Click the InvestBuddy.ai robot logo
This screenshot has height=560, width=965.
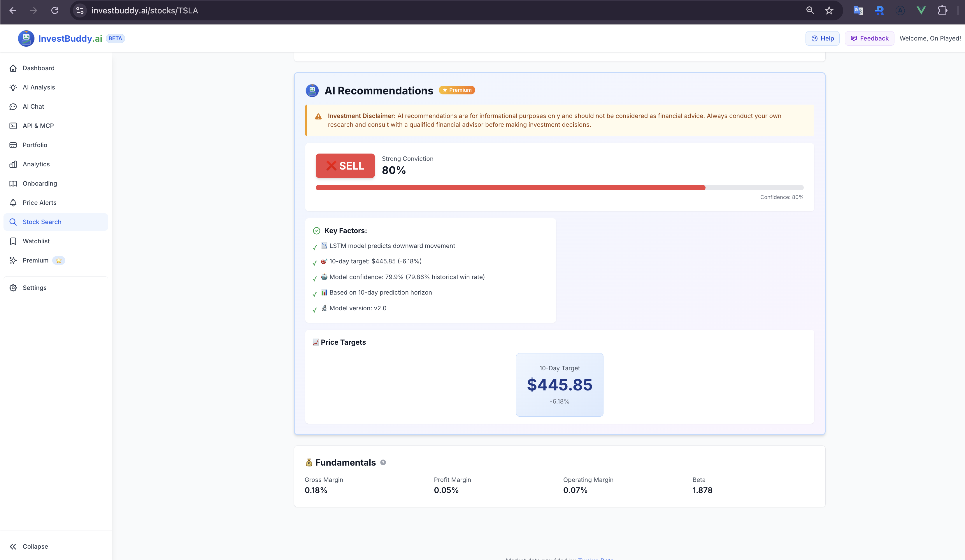(x=26, y=38)
